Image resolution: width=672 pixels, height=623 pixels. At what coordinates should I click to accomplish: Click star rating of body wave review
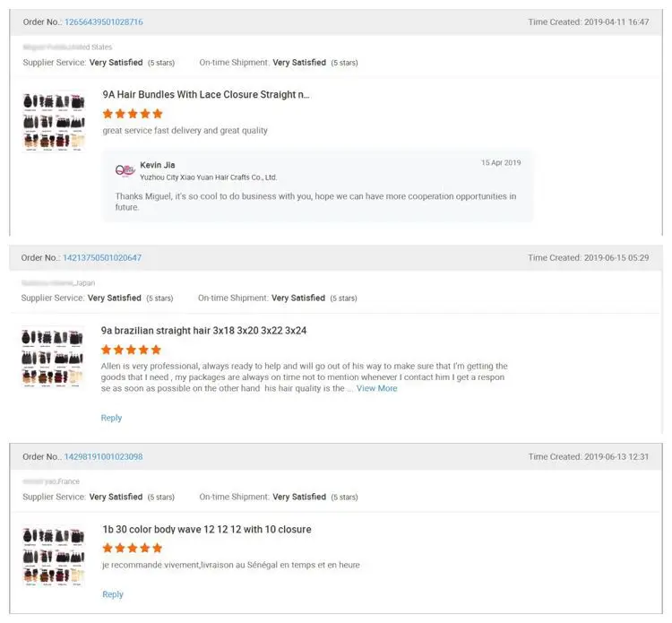pyautogui.click(x=133, y=548)
